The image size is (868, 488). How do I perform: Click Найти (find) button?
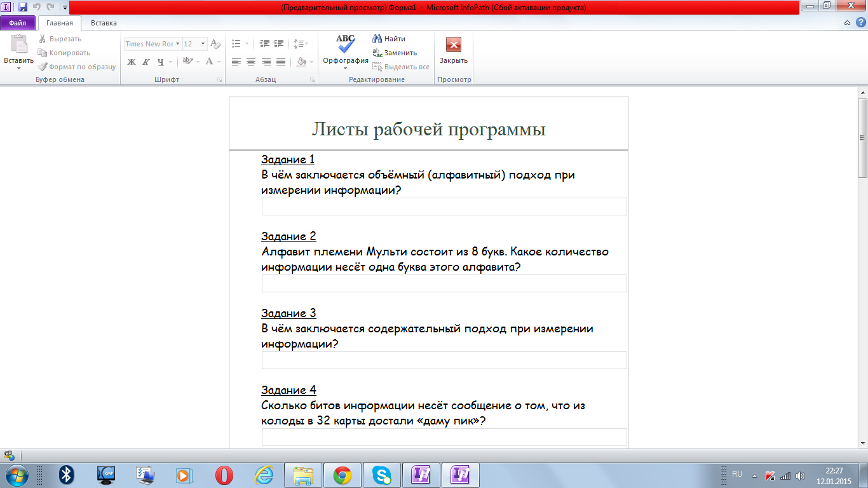pyautogui.click(x=389, y=39)
